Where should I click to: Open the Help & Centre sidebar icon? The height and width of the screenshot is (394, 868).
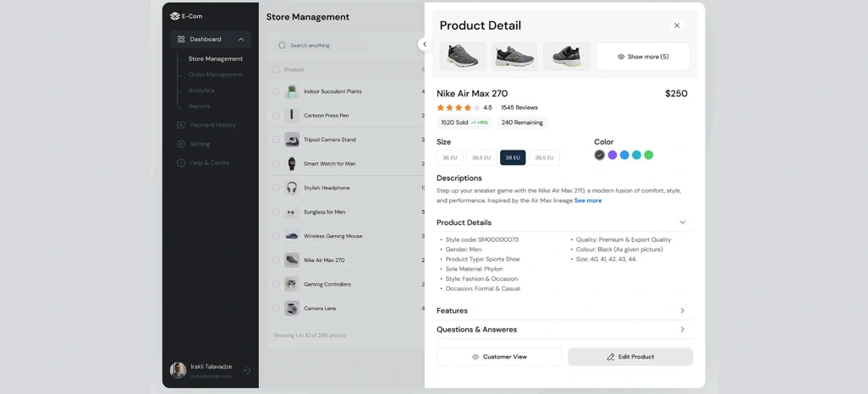point(181,162)
